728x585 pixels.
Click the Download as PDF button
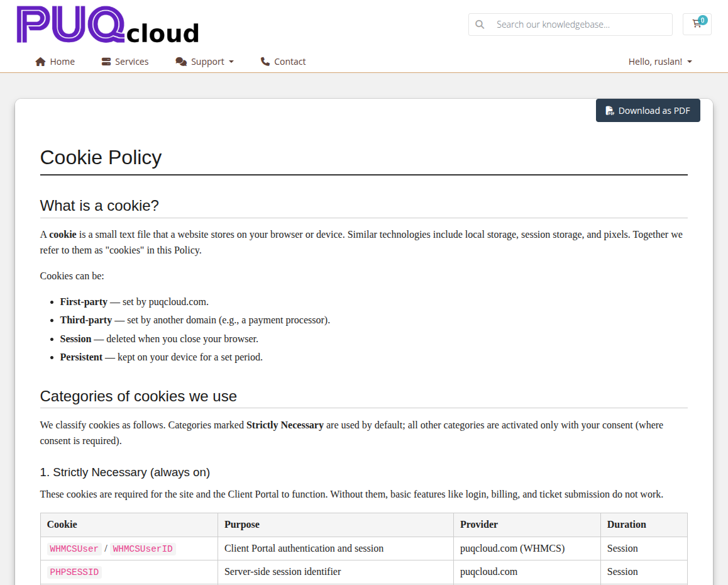(648, 110)
